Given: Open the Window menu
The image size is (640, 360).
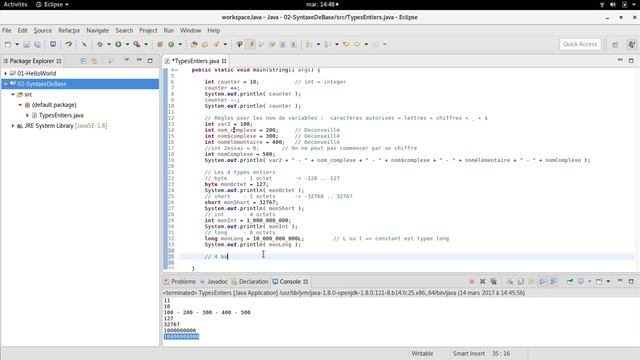Looking at the screenshot, I should tap(191, 30).
